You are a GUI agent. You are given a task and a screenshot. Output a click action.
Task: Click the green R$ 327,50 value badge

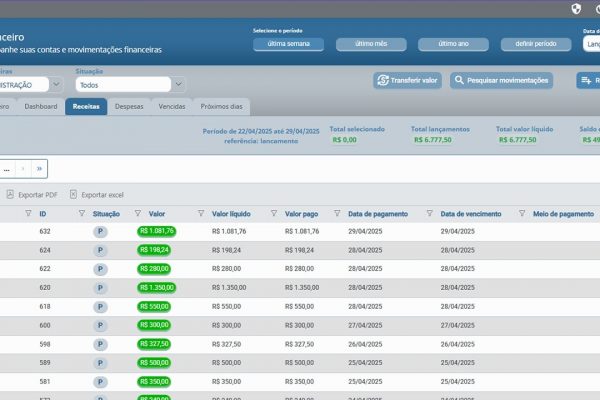pos(154,344)
